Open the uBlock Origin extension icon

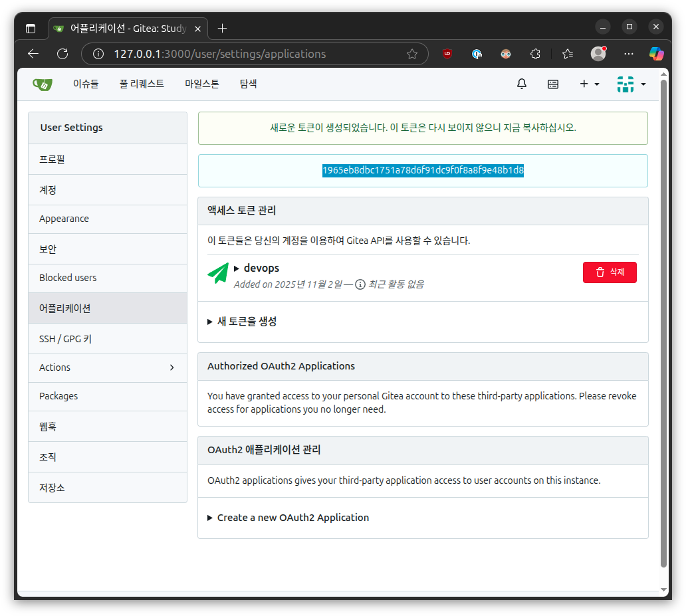[x=447, y=54]
